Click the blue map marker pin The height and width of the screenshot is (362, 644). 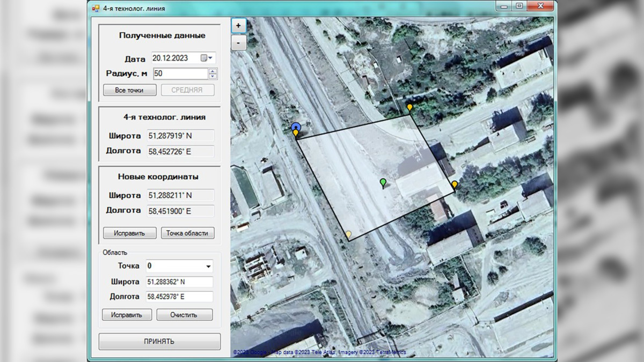(296, 127)
